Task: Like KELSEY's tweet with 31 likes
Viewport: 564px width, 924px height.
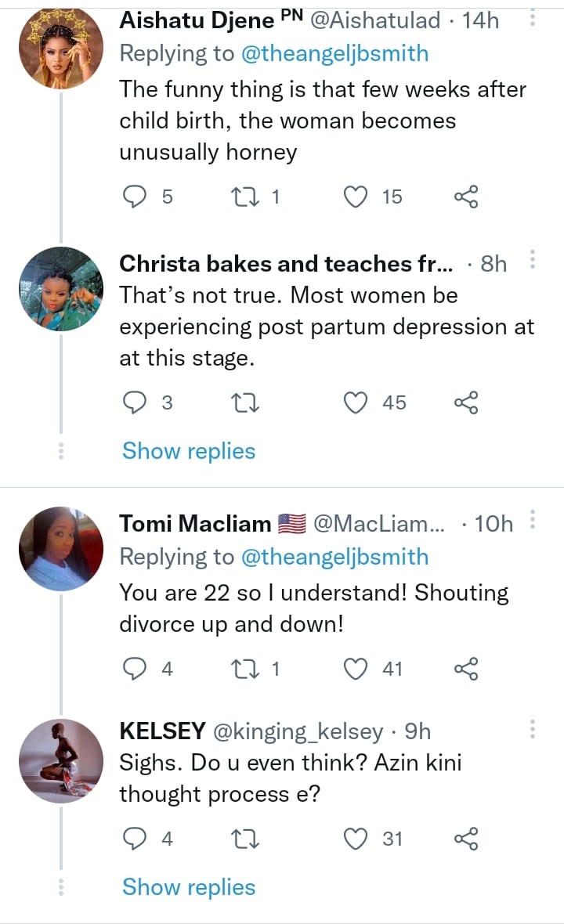Action: [356, 839]
